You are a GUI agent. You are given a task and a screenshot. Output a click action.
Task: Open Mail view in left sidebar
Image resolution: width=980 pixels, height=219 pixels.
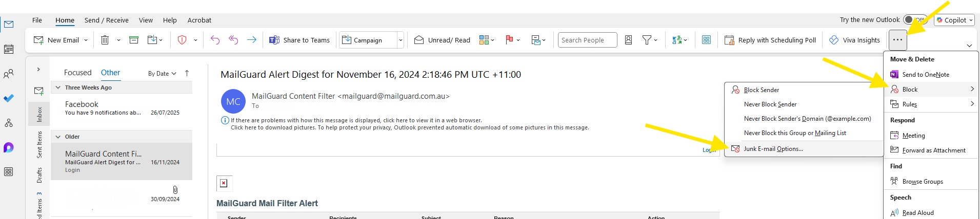tap(9, 25)
